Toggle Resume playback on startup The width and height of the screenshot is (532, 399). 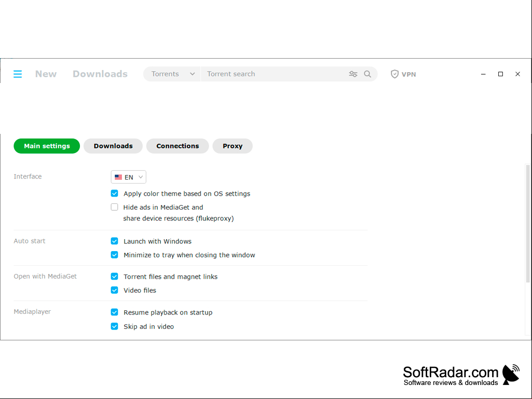tap(114, 312)
